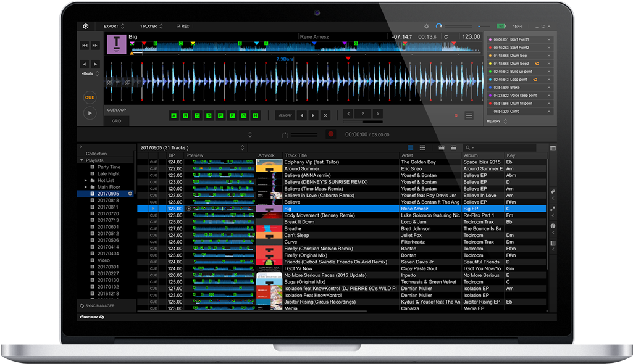Trigger hot cue F
Image resolution: width=633 pixels, height=364 pixels.
[x=232, y=116]
